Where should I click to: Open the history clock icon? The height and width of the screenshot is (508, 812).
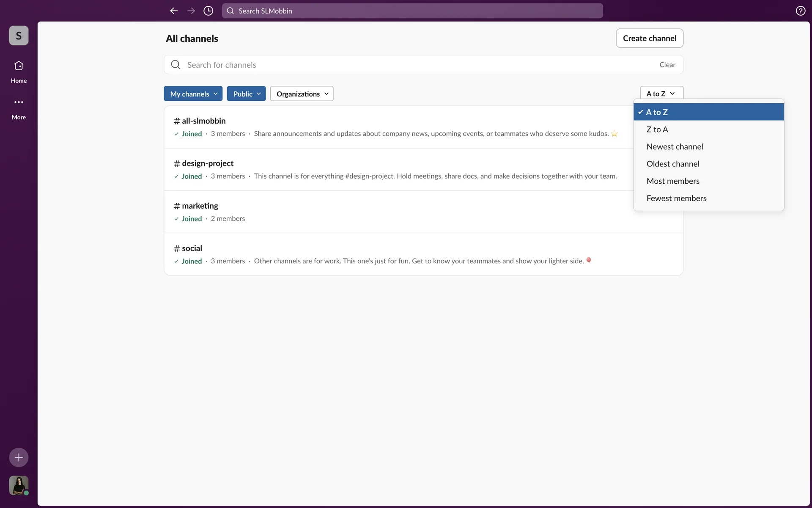pyautogui.click(x=208, y=11)
